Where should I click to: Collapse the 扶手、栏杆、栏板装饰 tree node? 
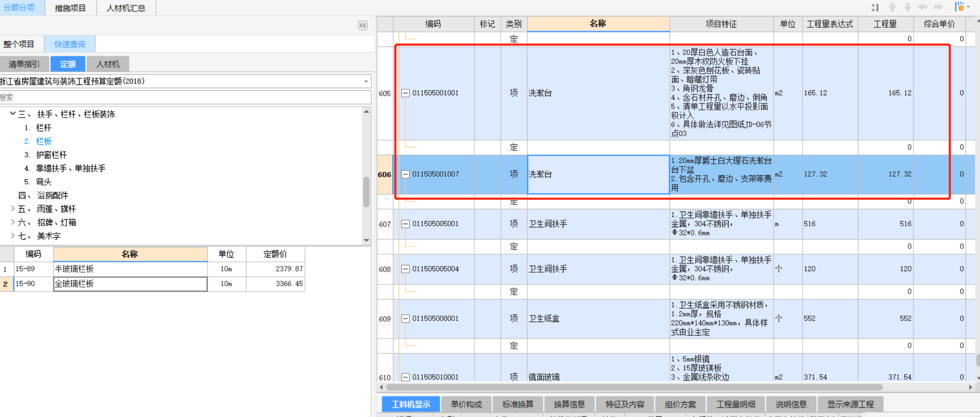pos(12,114)
